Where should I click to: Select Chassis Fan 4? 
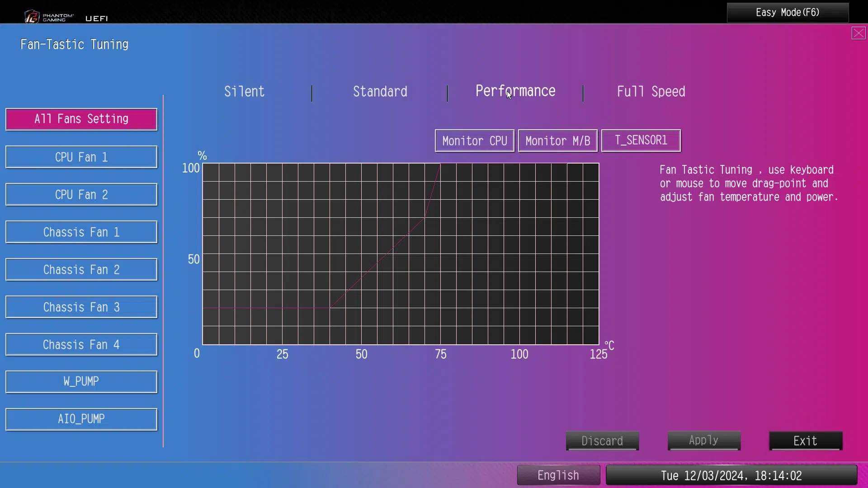[81, 344]
